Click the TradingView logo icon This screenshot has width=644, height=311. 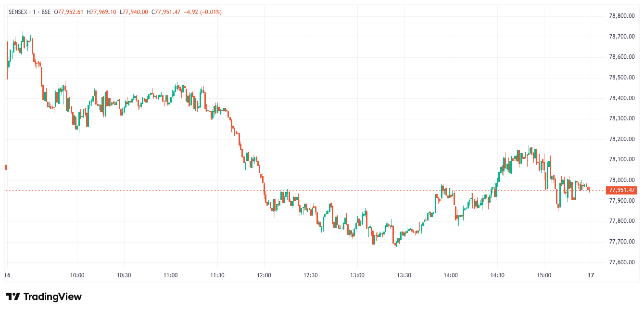[x=13, y=297]
